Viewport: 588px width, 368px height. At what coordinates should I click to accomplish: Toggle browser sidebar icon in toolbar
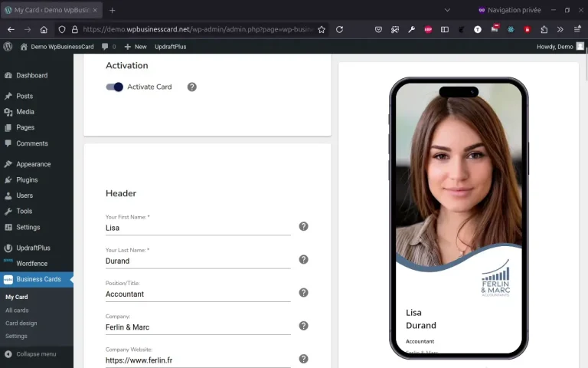(445, 29)
